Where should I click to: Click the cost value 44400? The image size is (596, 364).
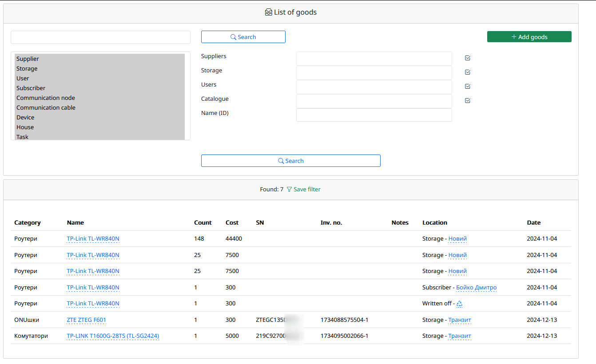coord(234,239)
